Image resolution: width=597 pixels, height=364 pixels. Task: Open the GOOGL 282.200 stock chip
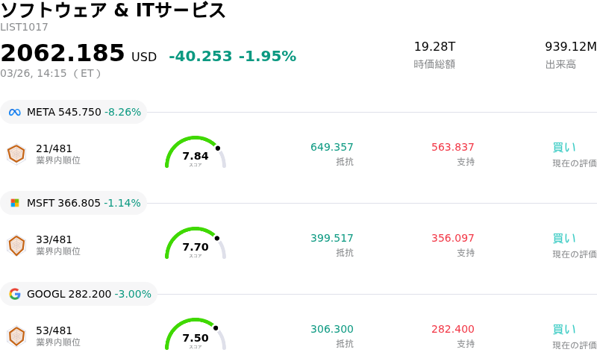tap(79, 294)
